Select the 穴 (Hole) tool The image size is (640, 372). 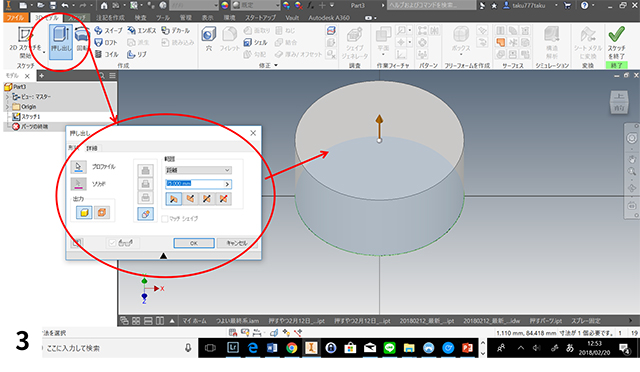click(209, 39)
